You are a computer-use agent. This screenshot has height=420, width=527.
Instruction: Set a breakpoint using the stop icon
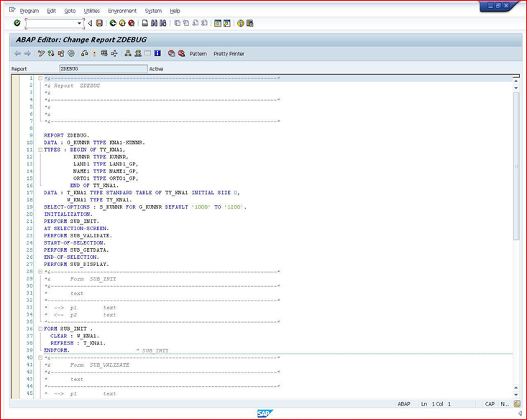point(171,53)
